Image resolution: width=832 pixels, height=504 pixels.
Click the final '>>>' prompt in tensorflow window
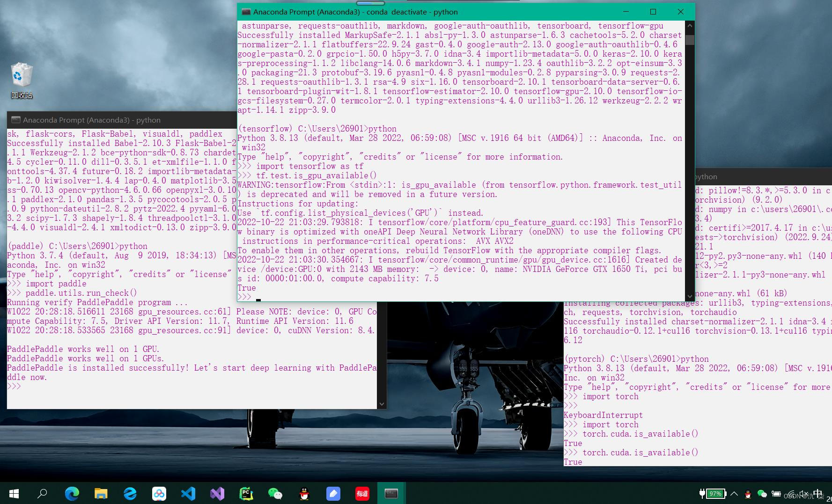coord(244,297)
